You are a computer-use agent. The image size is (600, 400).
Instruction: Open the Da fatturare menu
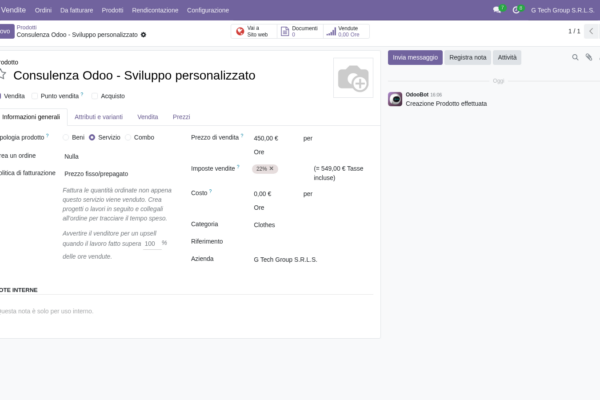[77, 10]
